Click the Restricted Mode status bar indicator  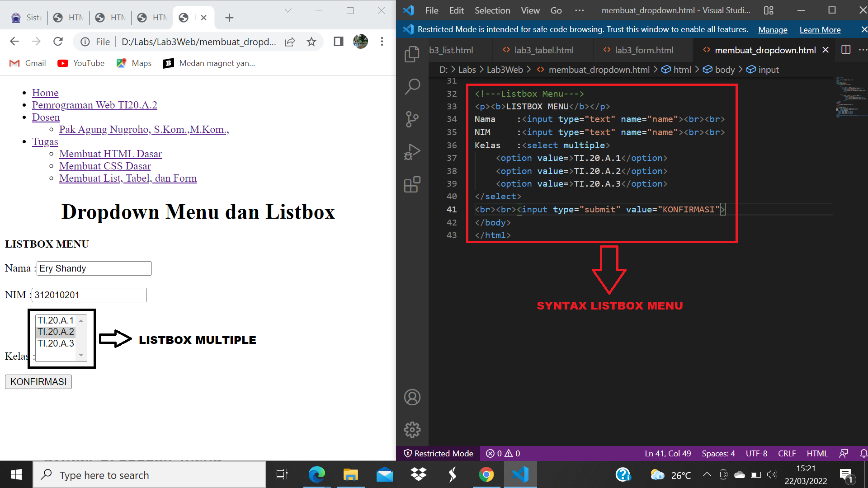click(x=438, y=453)
